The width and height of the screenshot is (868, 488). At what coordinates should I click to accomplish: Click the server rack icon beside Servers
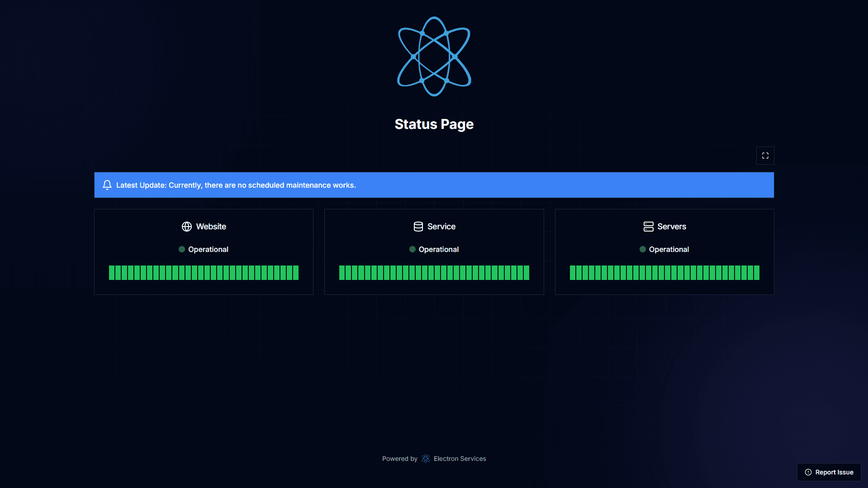pyautogui.click(x=648, y=227)
